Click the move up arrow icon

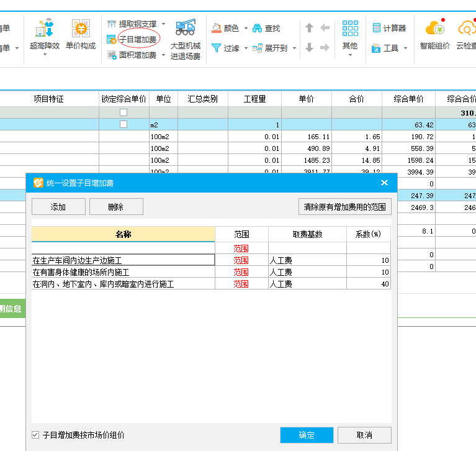click(x=309, y=28)
